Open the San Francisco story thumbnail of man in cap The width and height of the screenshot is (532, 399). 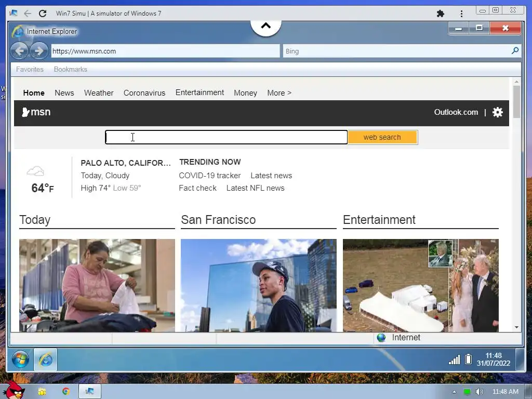[259, 285]
